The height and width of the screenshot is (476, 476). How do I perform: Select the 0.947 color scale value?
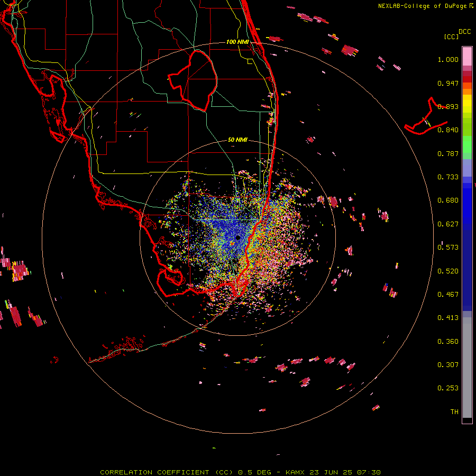coord(448,83)
